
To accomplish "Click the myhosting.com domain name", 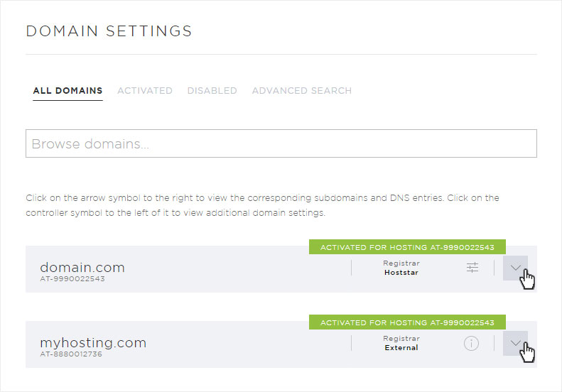I will [x=93, y=343].
